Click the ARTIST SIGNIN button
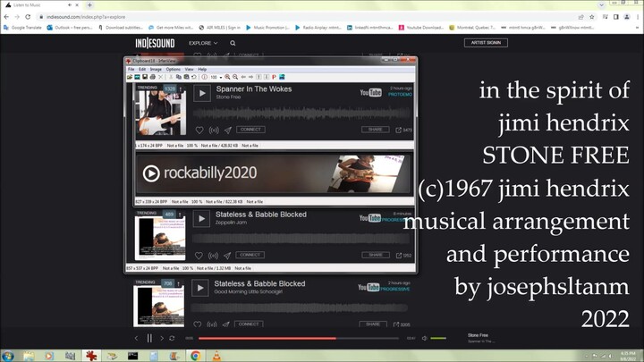The image size is (644, 362). click(x=486, y=43)
